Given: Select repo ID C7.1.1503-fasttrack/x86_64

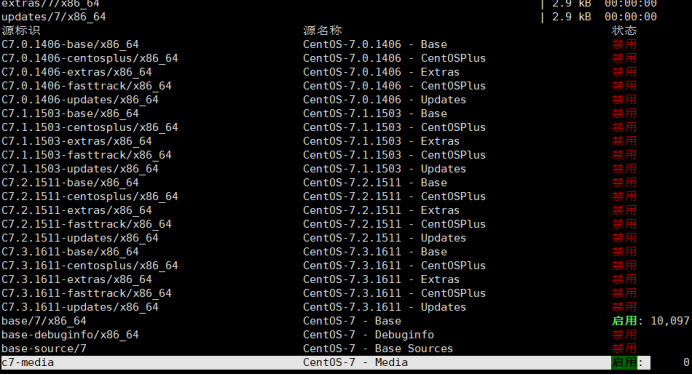Looking at the screenshot, I should click(86, 155).
